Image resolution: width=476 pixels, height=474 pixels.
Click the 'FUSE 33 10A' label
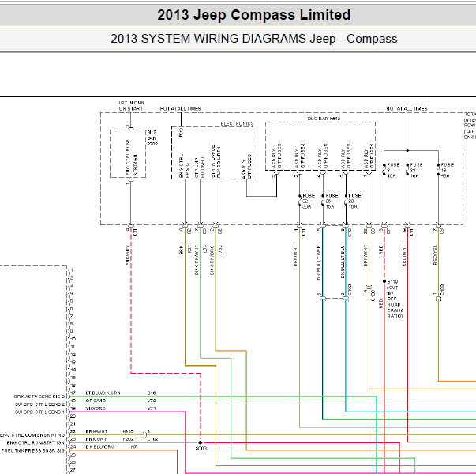click(x=416, y=170)
